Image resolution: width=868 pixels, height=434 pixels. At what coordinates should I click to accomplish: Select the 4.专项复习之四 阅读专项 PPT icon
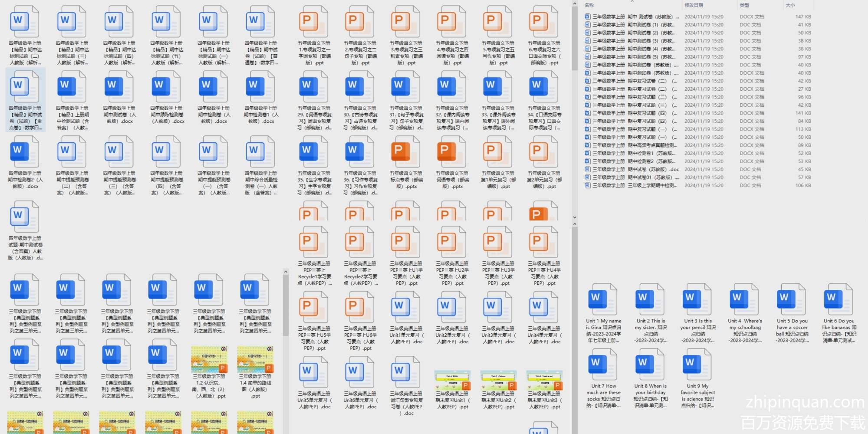click(452, 21)
